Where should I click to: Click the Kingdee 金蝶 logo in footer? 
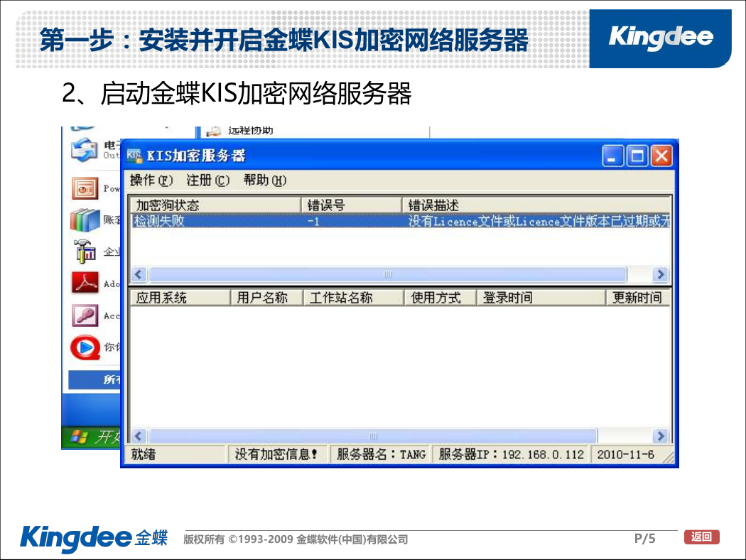(93, 538)
